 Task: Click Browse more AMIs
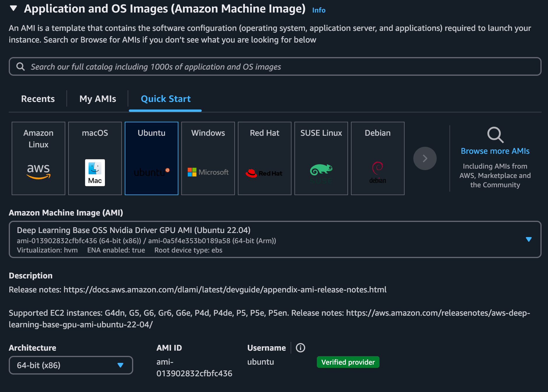point(495,151)
